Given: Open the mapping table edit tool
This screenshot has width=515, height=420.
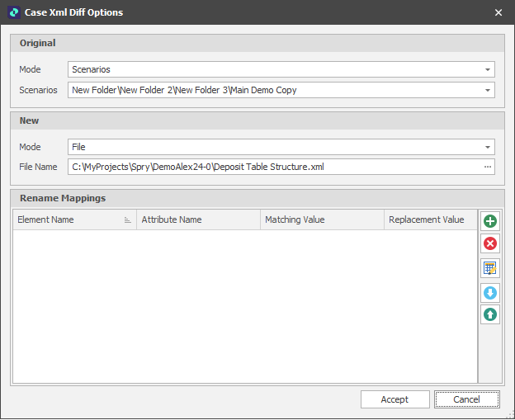Looking at the screenshot, I should (490, 268).
